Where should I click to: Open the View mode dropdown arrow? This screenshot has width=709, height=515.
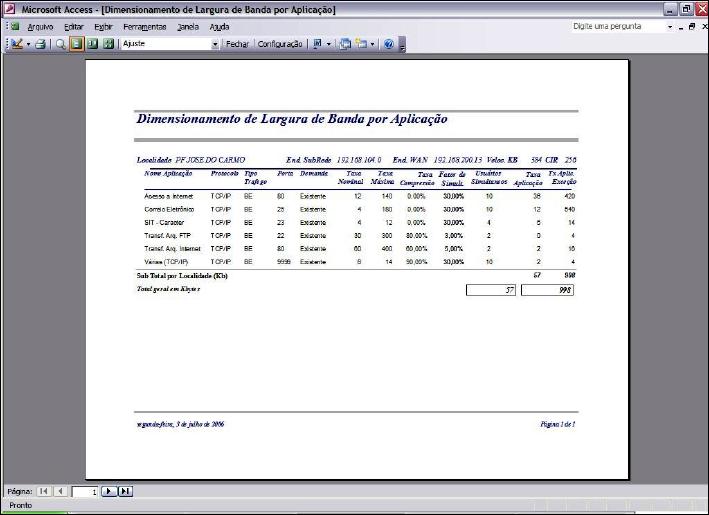pos(28,44)
